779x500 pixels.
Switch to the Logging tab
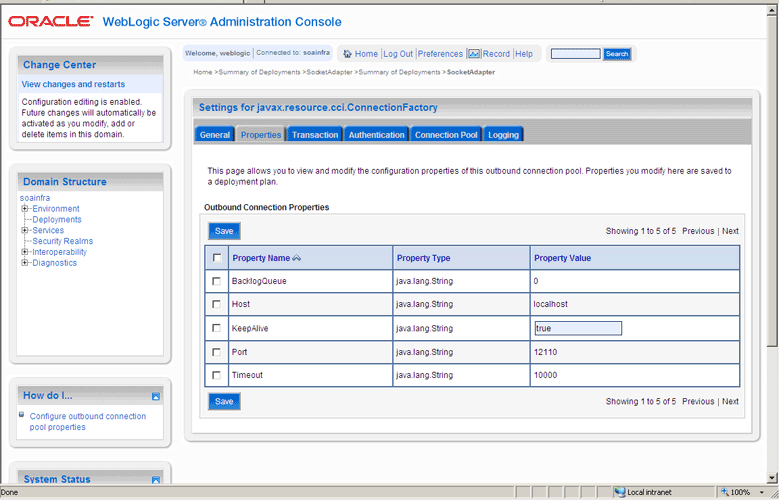503,135
